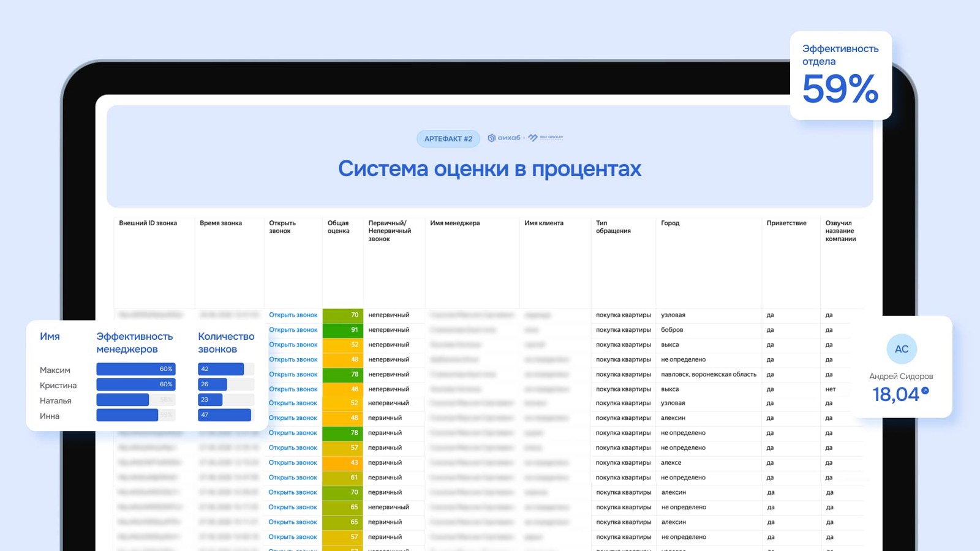Click the city cell алексе
980x551 pixels.
click(671, 463)
